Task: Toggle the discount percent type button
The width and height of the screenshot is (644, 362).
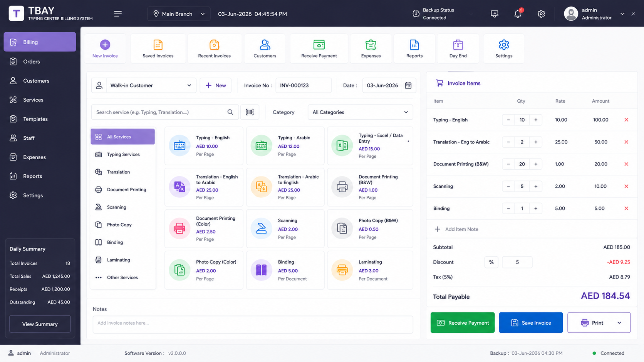Action: point(491,262)
